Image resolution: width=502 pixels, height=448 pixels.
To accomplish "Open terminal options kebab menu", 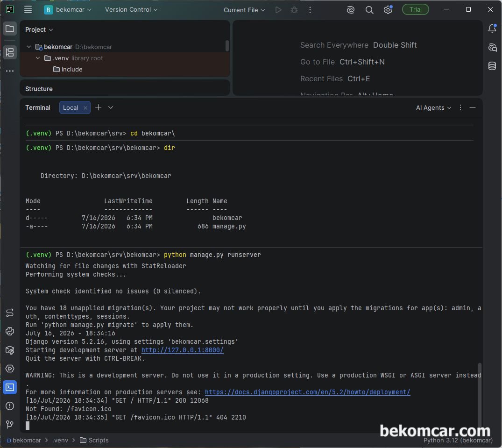I will (460, 107).
